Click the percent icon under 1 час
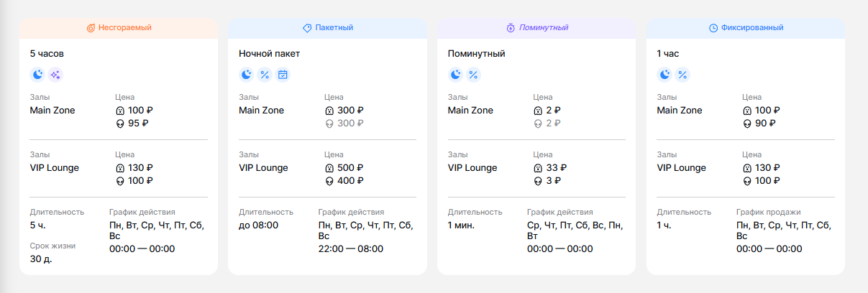Image resolution: width=868 pixels, height=293 pixels. tap(682, 75)
